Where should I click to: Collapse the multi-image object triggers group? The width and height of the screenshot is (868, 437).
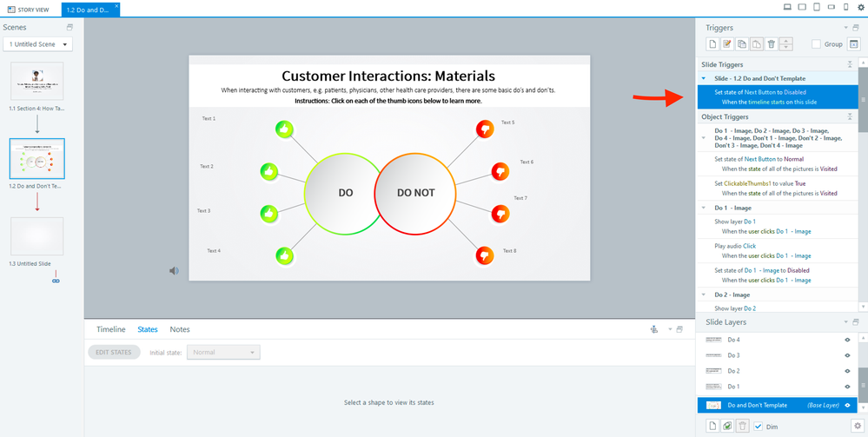pyautogui.click(x=704, y=138)
